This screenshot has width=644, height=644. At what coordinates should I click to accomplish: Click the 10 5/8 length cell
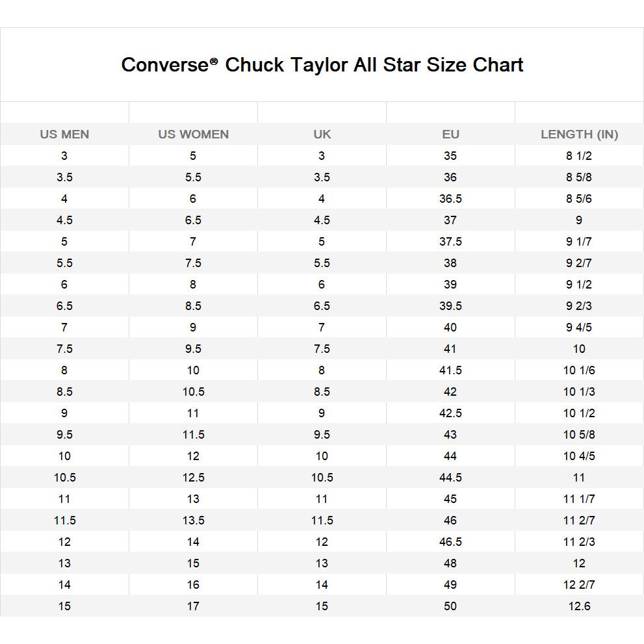(579, 435)
